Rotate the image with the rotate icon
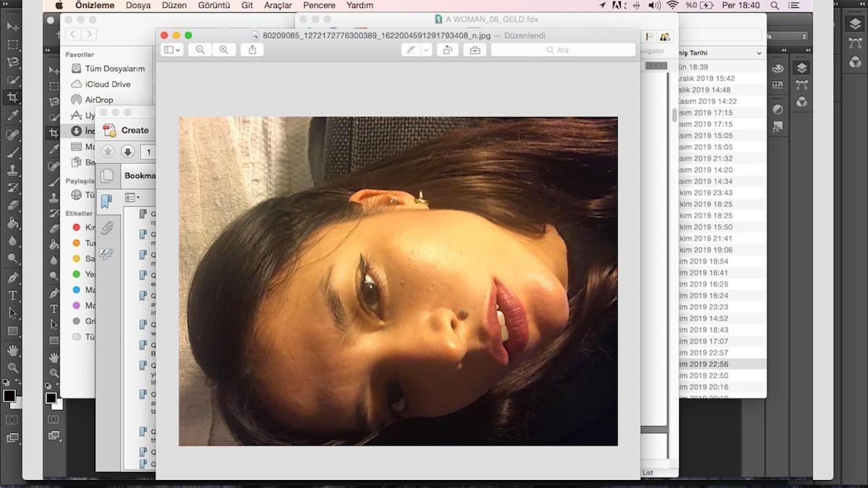The height and width of the screenshot is (488, 868). pos(448,50)
